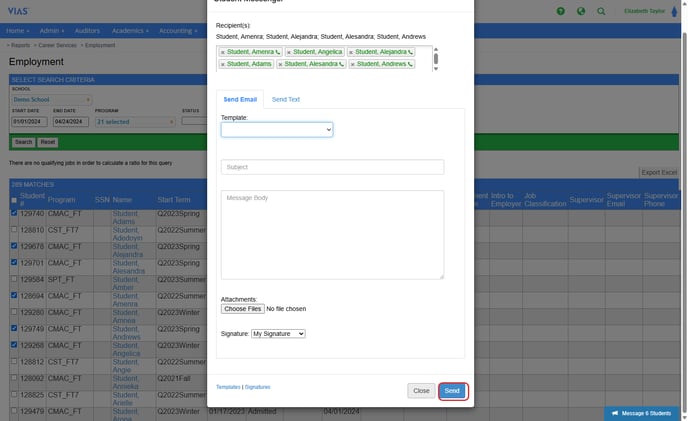Toggle checkbox for student 128810
Screen dimensions: 688x421
point(13,230)
